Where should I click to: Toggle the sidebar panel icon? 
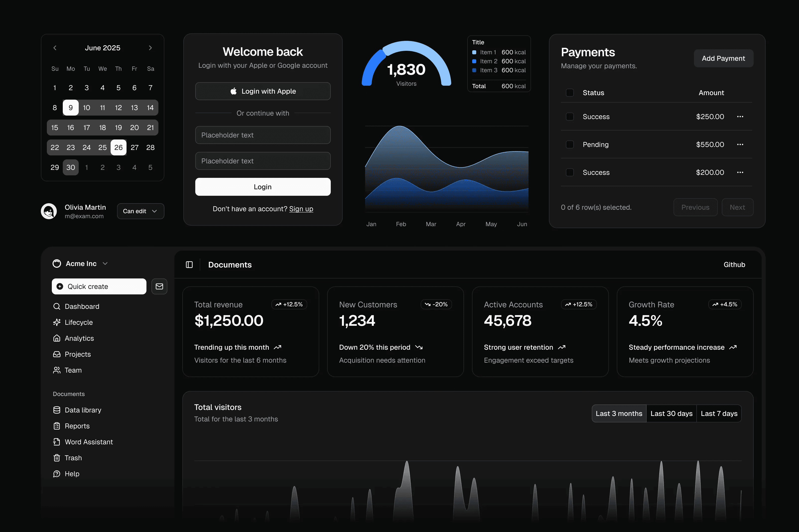click(189, 265)
